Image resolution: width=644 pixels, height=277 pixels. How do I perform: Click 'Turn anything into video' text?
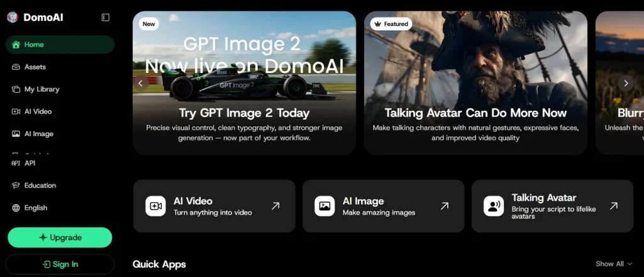coord(213,213)
